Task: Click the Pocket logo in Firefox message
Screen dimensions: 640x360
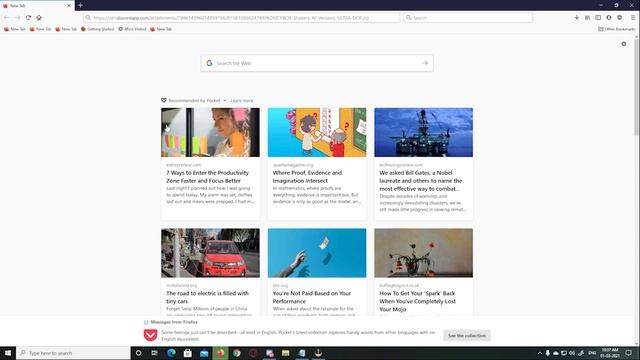Action: [x=150, y=335]
